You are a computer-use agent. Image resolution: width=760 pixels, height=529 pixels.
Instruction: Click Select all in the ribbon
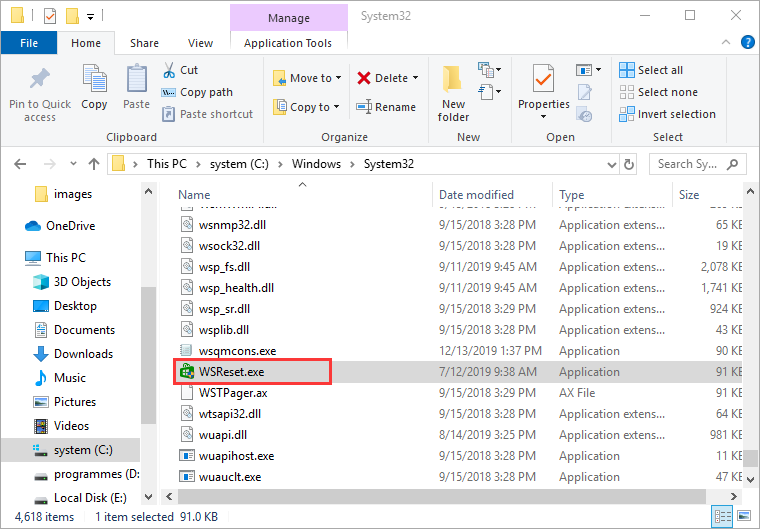(x=652, y=70)
